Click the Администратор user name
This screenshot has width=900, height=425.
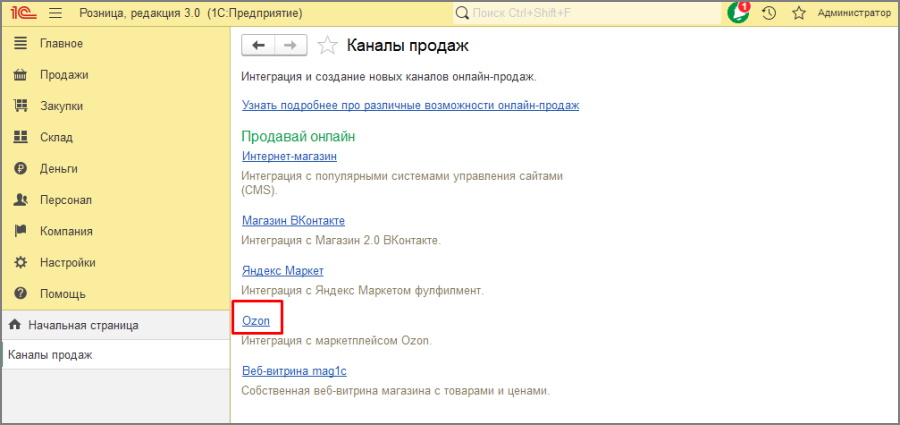pyautogui.click(x=854, y=13)
